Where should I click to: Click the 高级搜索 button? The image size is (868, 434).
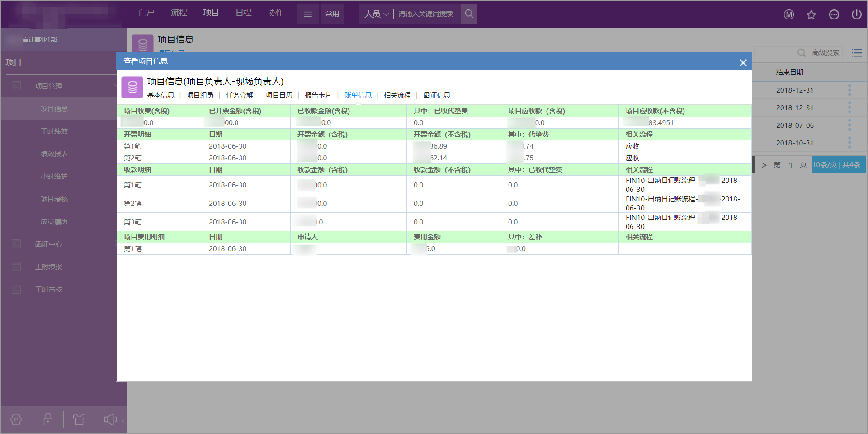(x=826, y=53)
